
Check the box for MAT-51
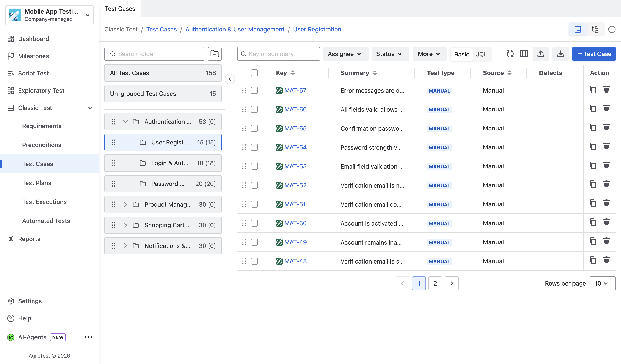point(254,204)
